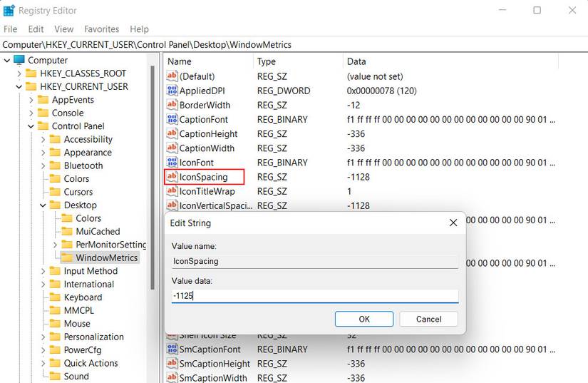Expand the Appearance key

coord(43,153)
